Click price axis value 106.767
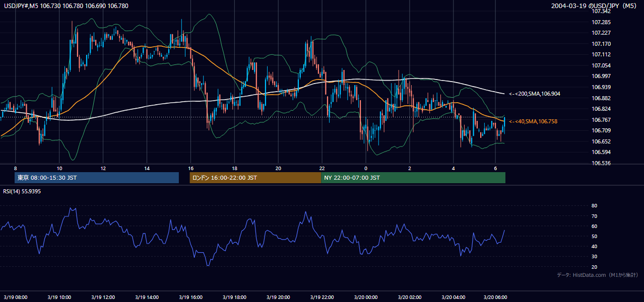 click(x=601, y=120)
